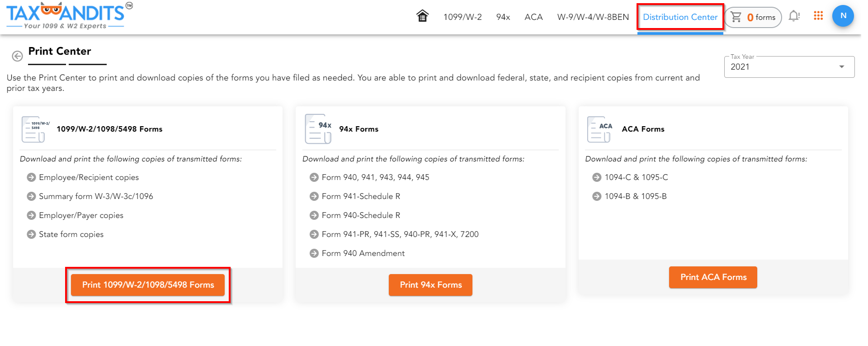Screen dimensions: 868x346
Task: Click arrow bullet beside Form 940 Amendment
Action: click(314, 253)
